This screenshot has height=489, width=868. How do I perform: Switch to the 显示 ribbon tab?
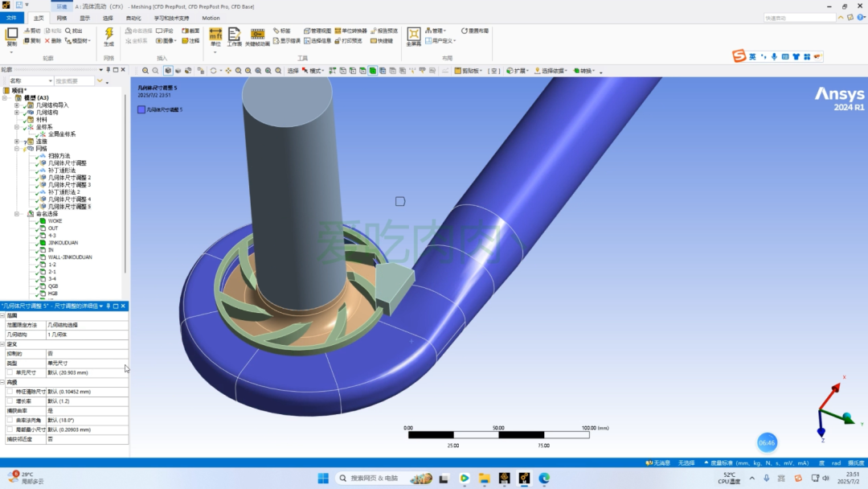[84, 18]
